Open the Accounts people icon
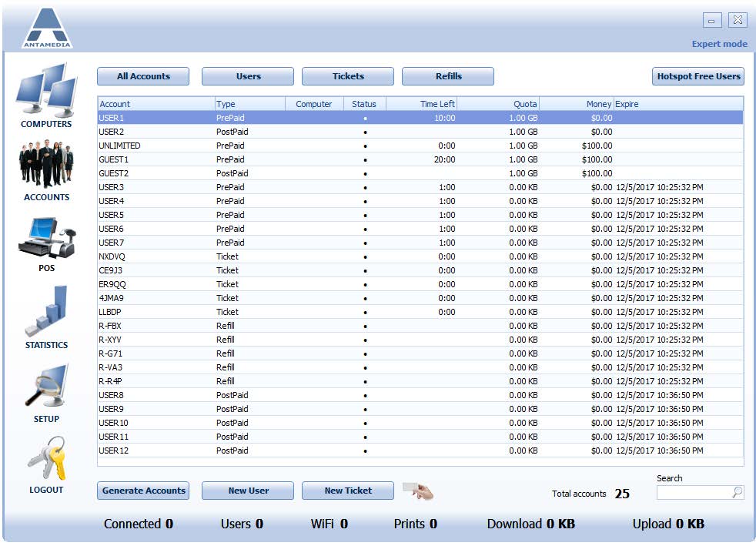The image size is (756, 546). tap(46, 164)
